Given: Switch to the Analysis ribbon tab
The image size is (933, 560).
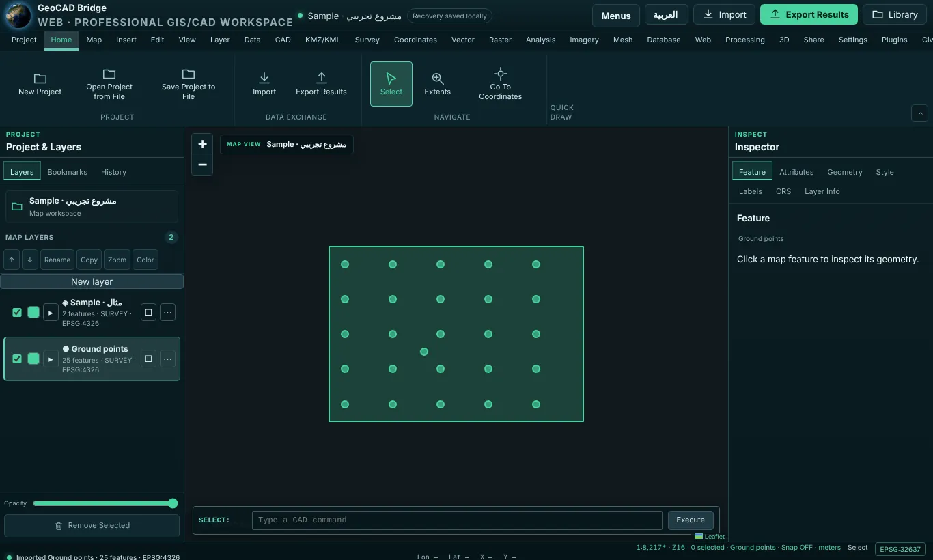Looking at the screenshot, I should pos(541,40).
